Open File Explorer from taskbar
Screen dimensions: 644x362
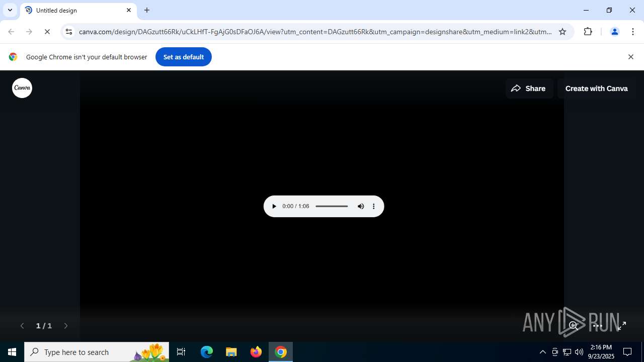pyautogui.click(x=231, y=352)
